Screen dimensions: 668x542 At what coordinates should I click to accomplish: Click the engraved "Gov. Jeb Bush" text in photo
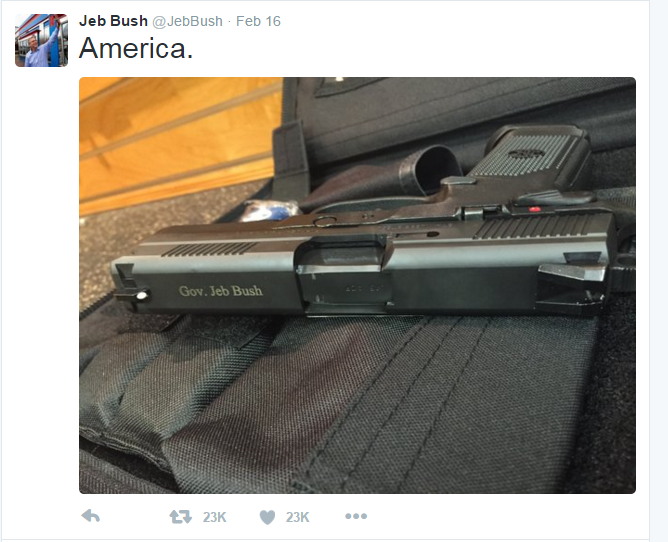click(x=221, y=291)
